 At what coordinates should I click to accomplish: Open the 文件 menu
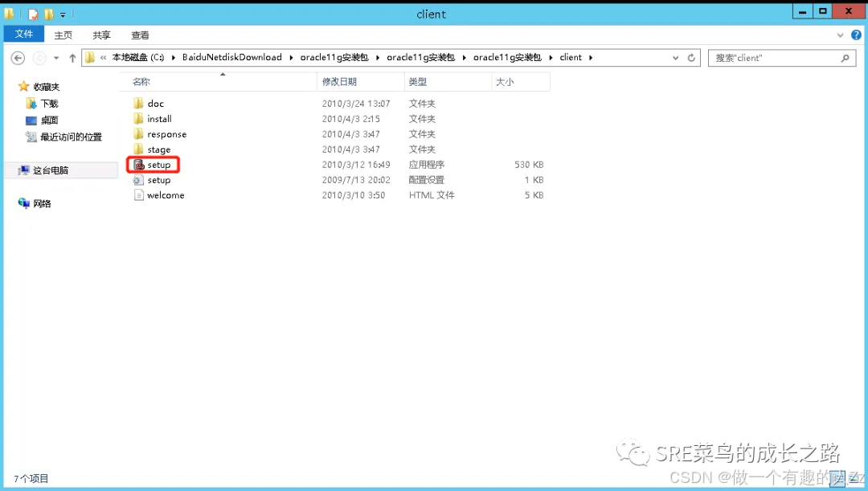coord(24,34)
